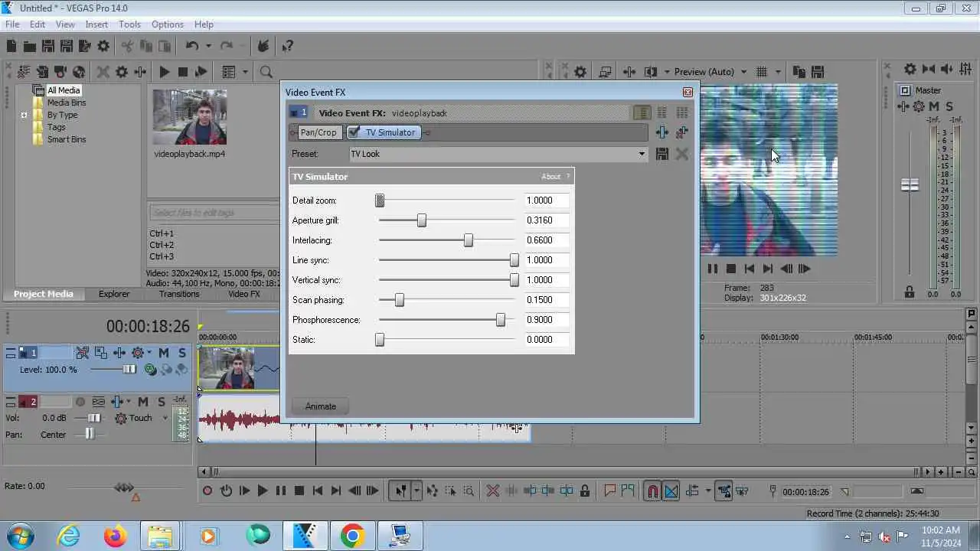Image resolution: width=980 pixels, height=551 pixels.
Task: Click Record button in timeline transport
Action: 207,491
